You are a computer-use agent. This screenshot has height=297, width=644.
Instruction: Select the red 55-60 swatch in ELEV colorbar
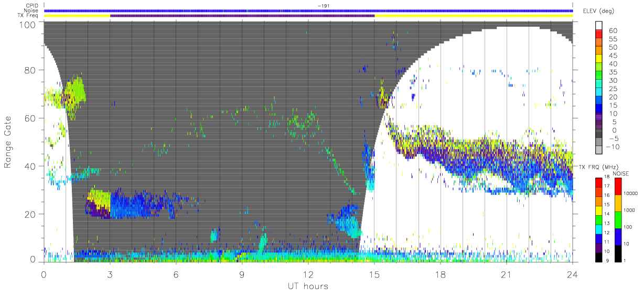[599, 34]
